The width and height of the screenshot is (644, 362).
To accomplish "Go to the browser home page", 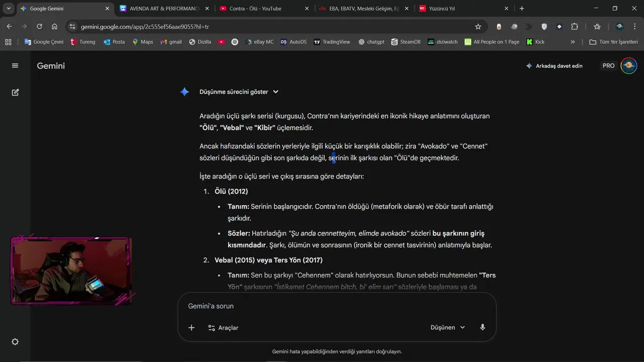I will click(x=54, y=27).
